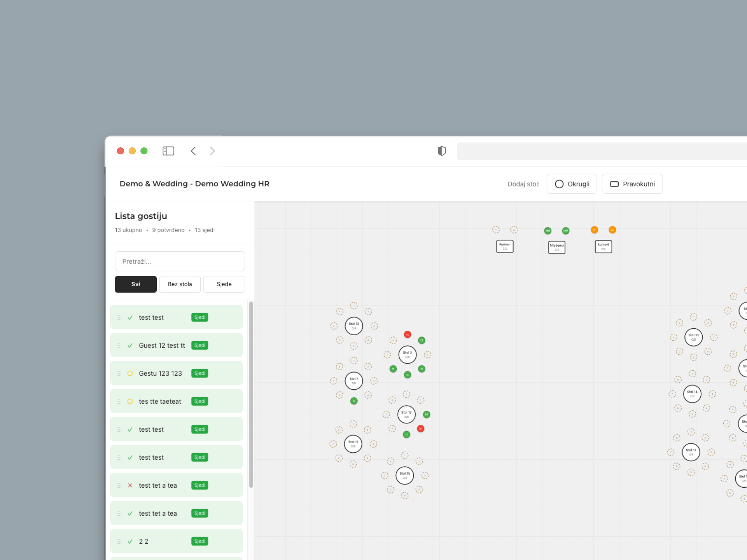
Task: Click red seated guest at Stol 3
Action: 407,334
